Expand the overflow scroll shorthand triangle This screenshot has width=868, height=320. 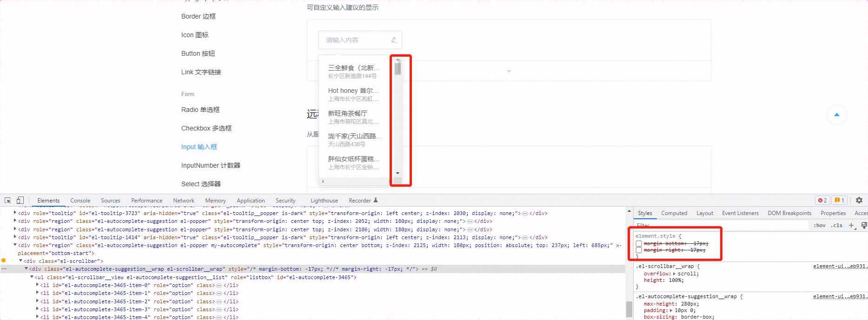[675, 274]
